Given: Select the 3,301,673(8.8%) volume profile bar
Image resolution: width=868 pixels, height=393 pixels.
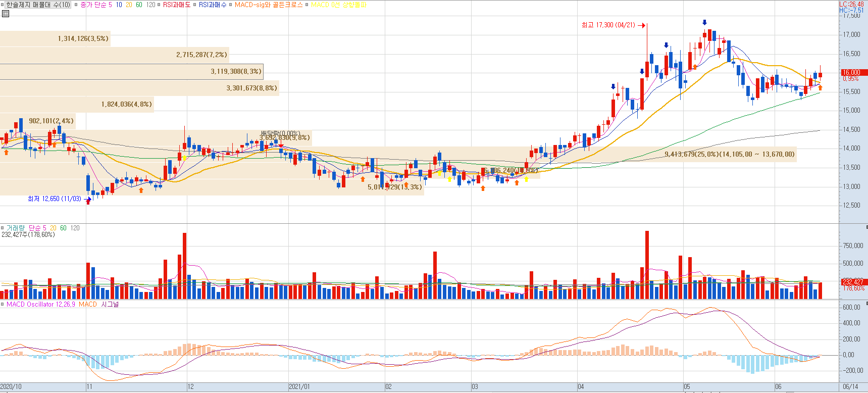Looking at the screenshot, I should (139, 88).
